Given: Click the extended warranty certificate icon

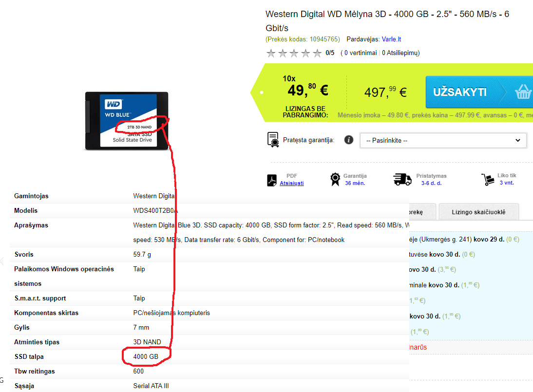Looking at the screenshot, I should [x=273, y=140].
